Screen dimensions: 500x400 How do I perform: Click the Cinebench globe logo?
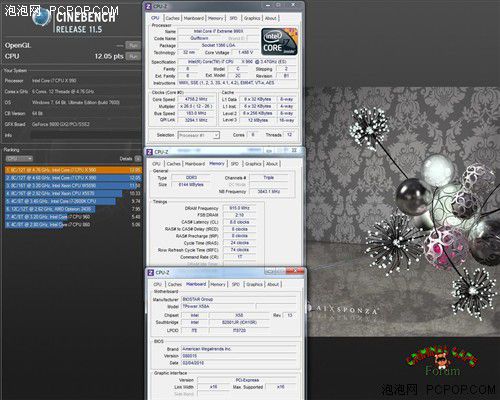[42, 18]
